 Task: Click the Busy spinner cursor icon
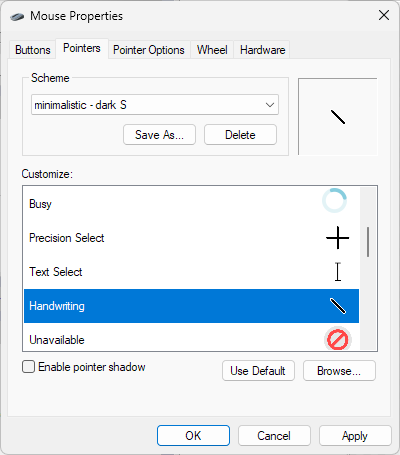click(x=334, y=200)
